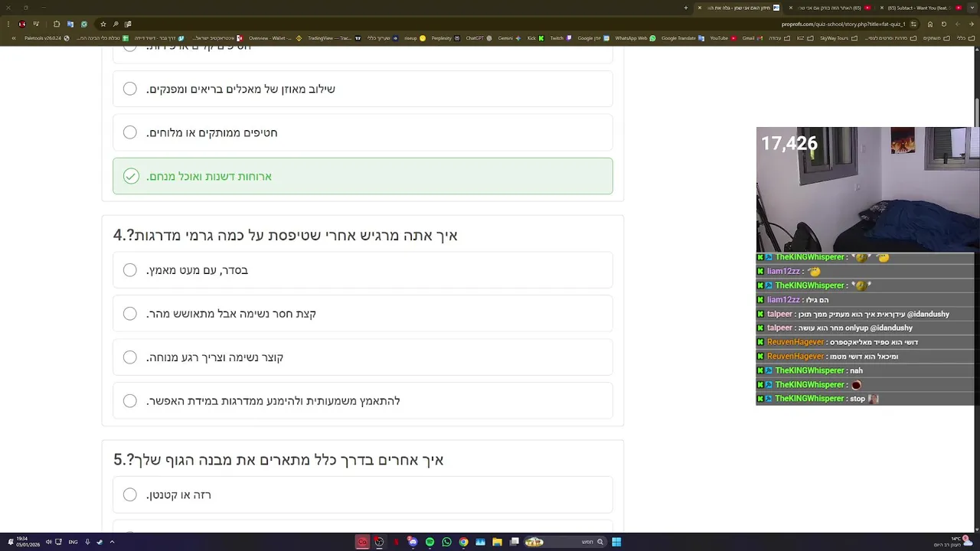Open the Spotify icon in taskbar

(x=430, y=542)
